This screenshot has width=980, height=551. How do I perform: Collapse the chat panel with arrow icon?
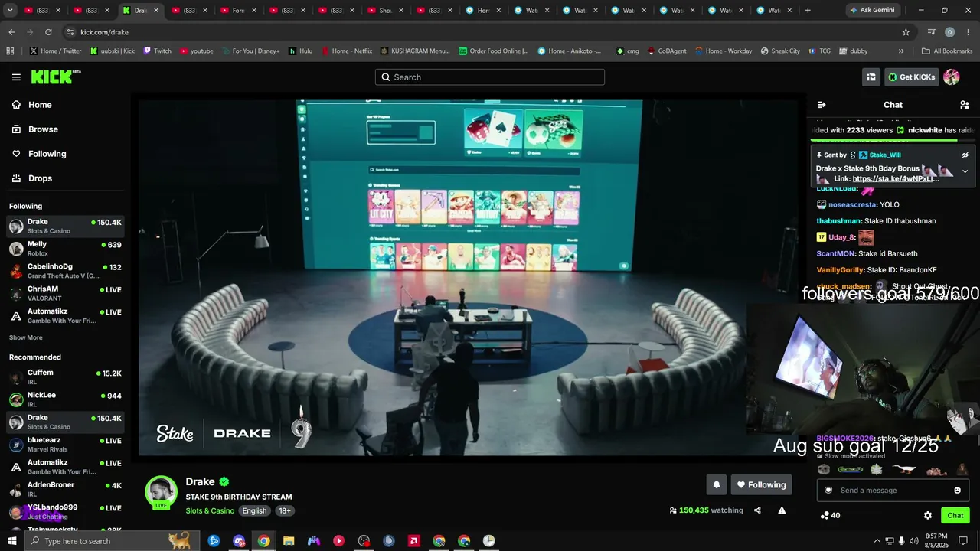coord(822,105)
